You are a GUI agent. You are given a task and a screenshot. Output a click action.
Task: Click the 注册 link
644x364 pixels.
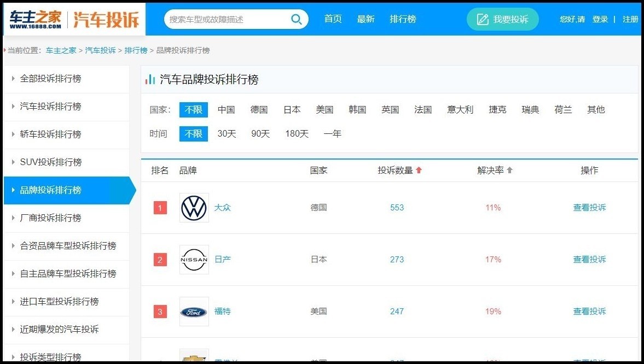pos(630,19)
